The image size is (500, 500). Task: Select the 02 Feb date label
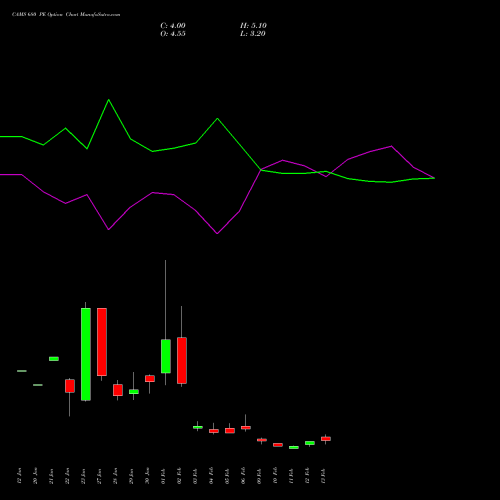pos(179,476)
